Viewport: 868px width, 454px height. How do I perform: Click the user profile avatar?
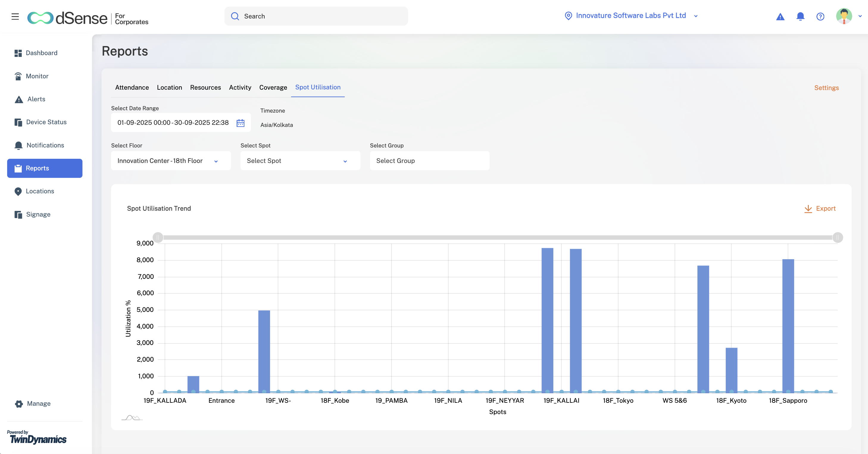click(844, 16)
